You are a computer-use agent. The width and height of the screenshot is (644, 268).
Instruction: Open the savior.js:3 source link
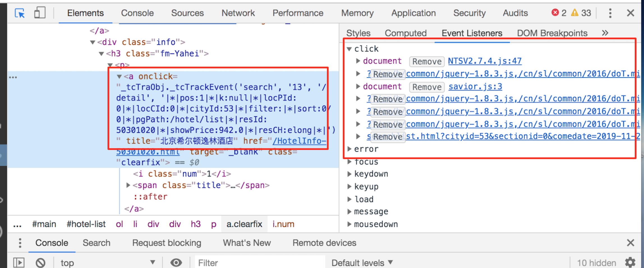click(x=475, y=87)
